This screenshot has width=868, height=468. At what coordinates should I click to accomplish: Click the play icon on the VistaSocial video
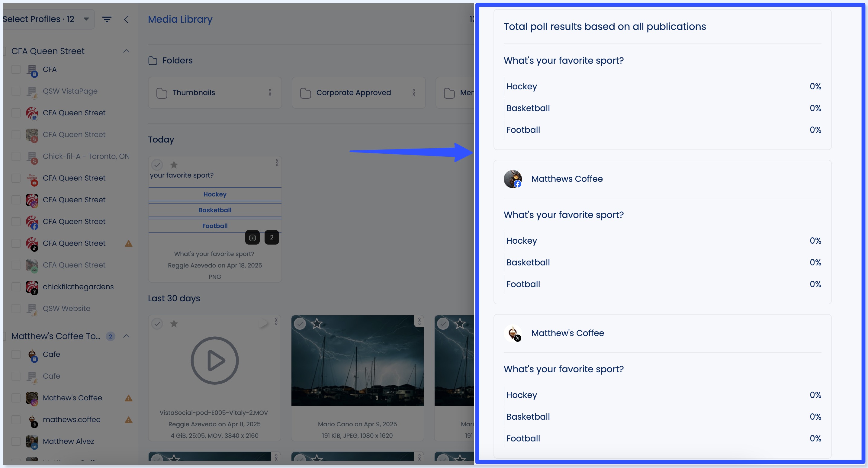coord(214,360)
